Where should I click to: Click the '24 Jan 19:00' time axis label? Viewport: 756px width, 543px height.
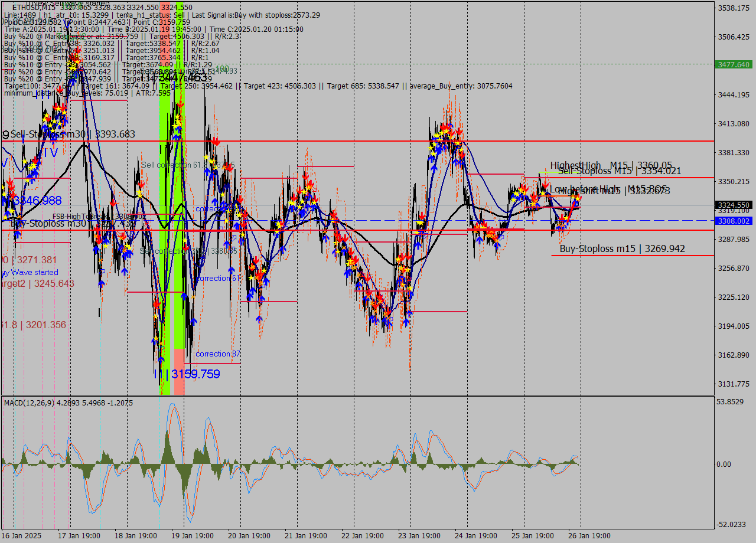pyautogui.click(x=475, y=535)
